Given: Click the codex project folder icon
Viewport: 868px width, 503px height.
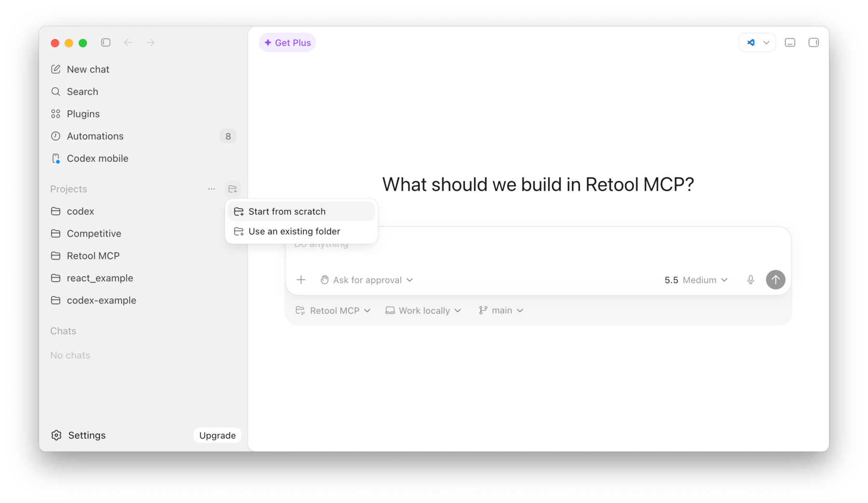Looking at the screenshot, I should pos(56,211).
